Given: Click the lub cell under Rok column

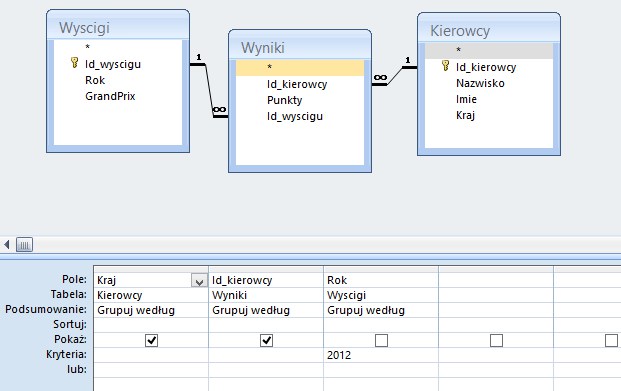Looking at the screenshot, I should (x=381, y=370).
